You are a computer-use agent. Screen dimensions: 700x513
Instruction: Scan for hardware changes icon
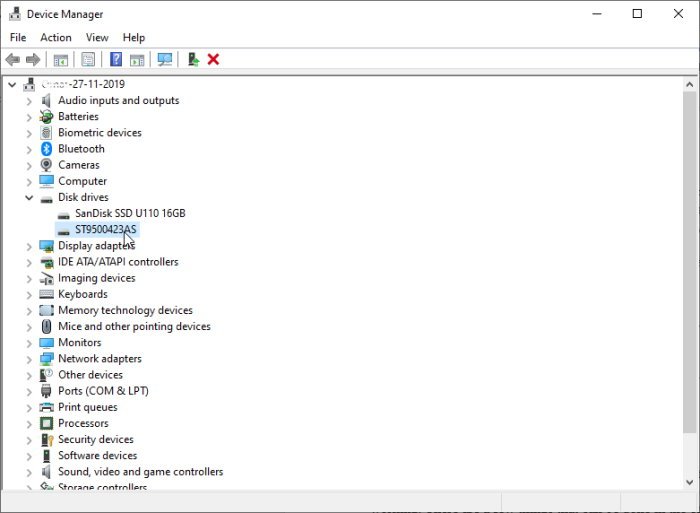(165, 59)
